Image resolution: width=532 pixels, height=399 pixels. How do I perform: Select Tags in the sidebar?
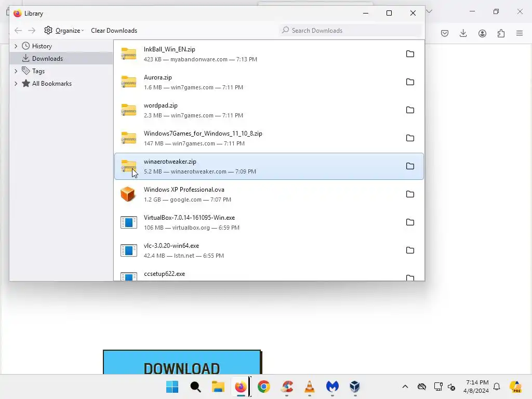(38, 71)
